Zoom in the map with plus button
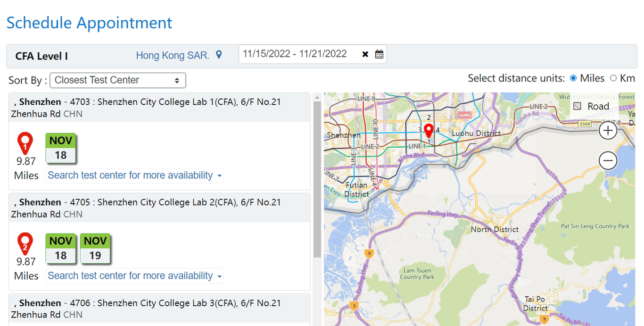Viewport: 644px width, 326px height. pyautogui.click(x=608, y=131)
